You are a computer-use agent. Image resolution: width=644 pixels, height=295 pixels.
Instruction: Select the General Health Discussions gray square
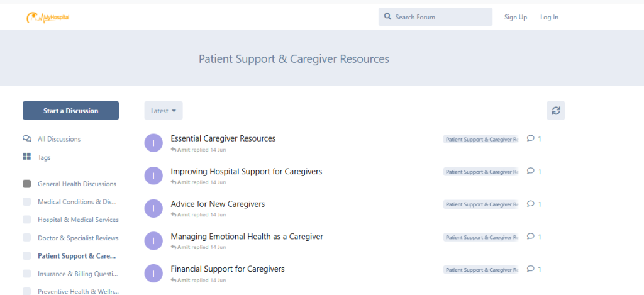(26, 184)
